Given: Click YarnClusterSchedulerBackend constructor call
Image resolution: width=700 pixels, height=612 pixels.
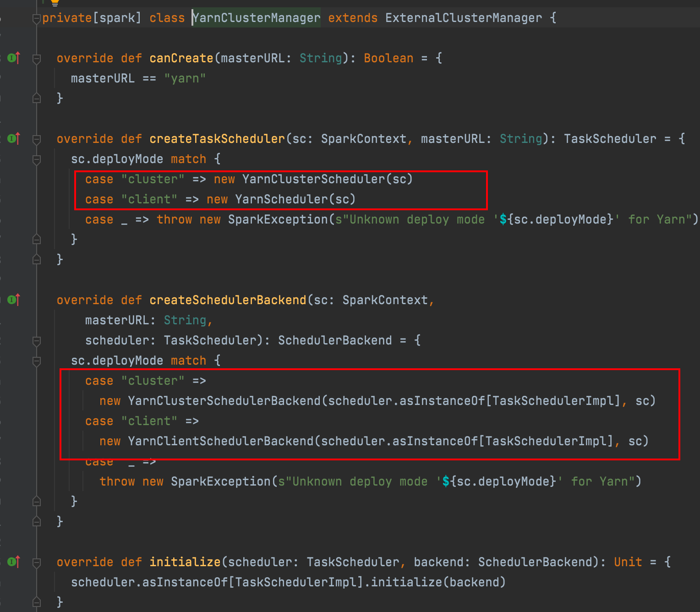Looking at the screenshot, I should [x=224, y=401].
